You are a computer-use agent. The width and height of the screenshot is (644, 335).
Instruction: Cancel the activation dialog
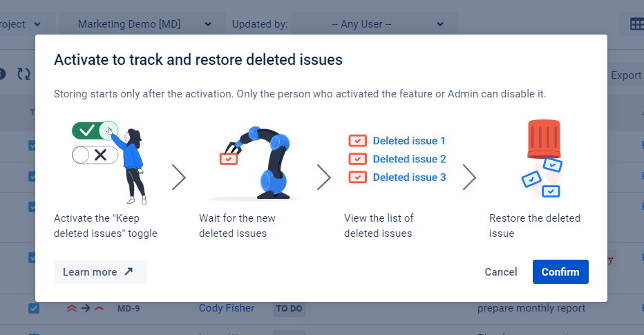point(501,272)
